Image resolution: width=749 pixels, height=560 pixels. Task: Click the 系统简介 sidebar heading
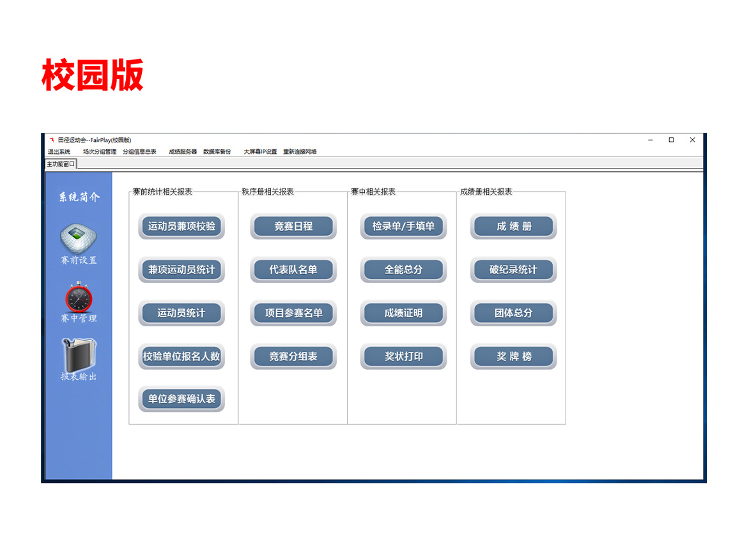pos(79,197)
